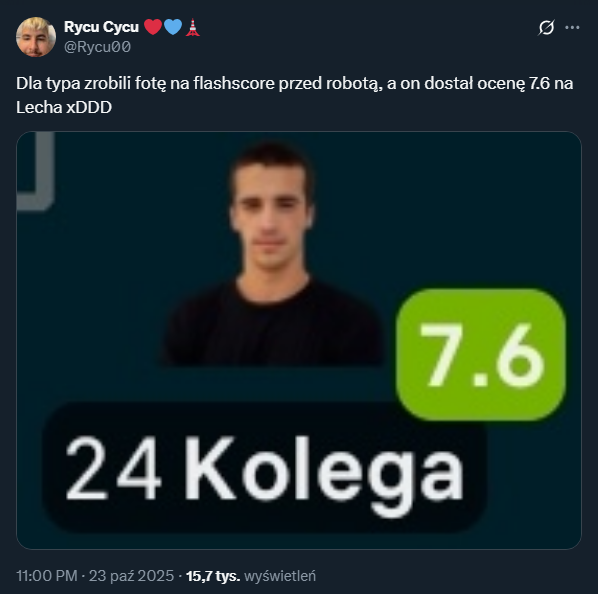Click the Kolega player name label
598x594 pixels.
(x=324, y=471)
